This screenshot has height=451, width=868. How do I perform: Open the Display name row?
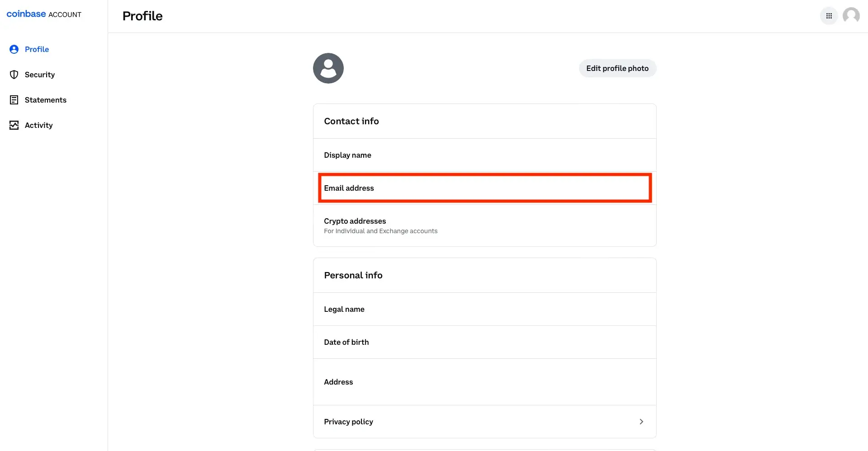(x=484, y=155)
